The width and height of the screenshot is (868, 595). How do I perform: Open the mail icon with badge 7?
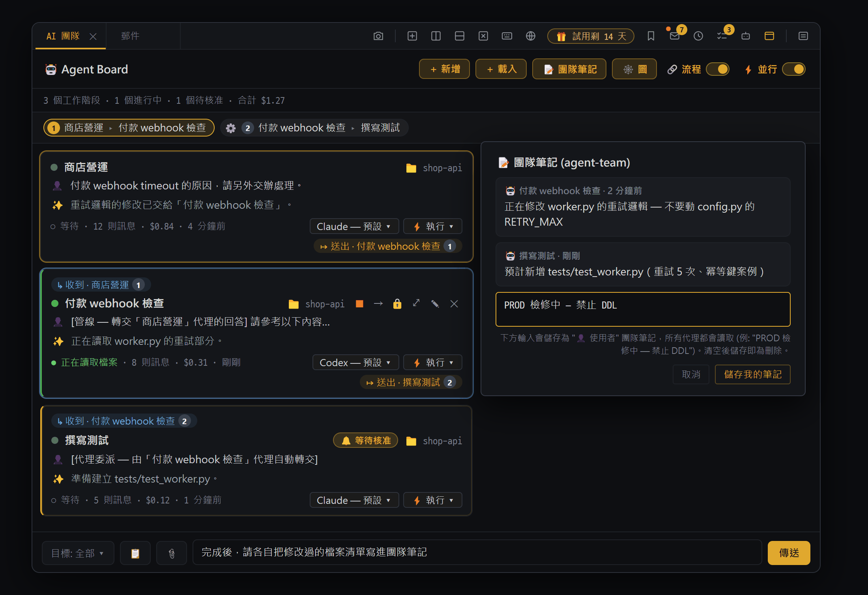[674, 36]
